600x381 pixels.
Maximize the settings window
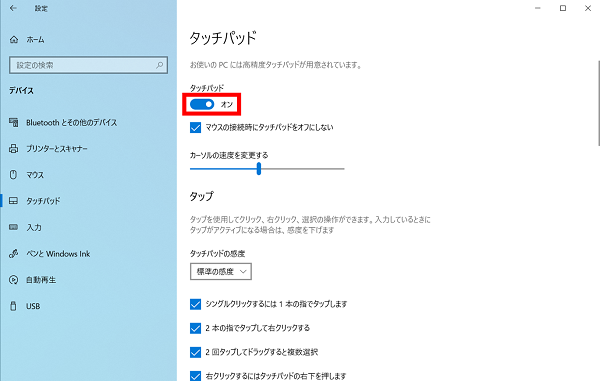[563, 8]
